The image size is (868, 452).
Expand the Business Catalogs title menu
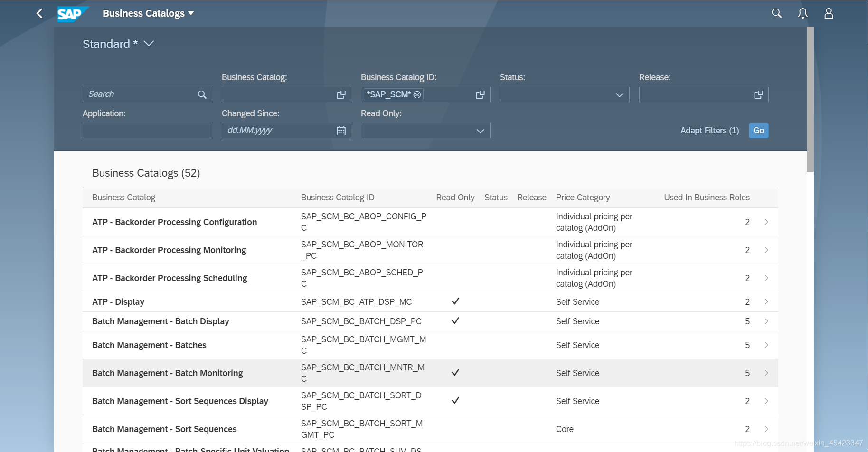coord(148,13)
